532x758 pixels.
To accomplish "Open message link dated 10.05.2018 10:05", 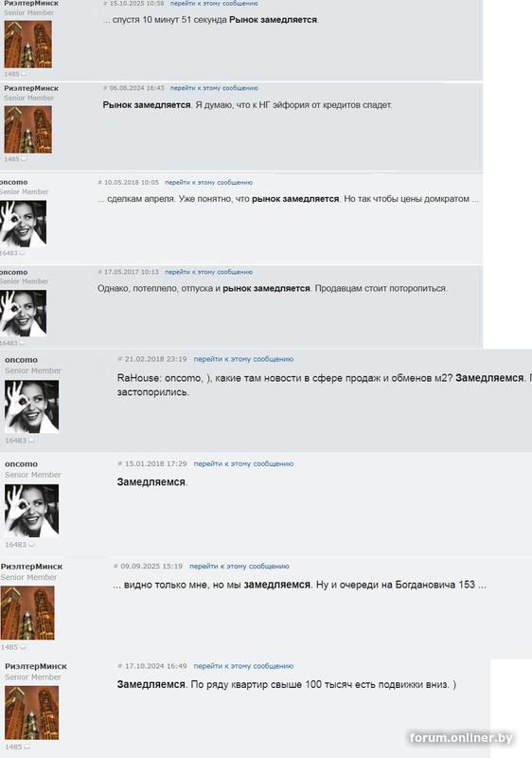I will pos(208,182).
